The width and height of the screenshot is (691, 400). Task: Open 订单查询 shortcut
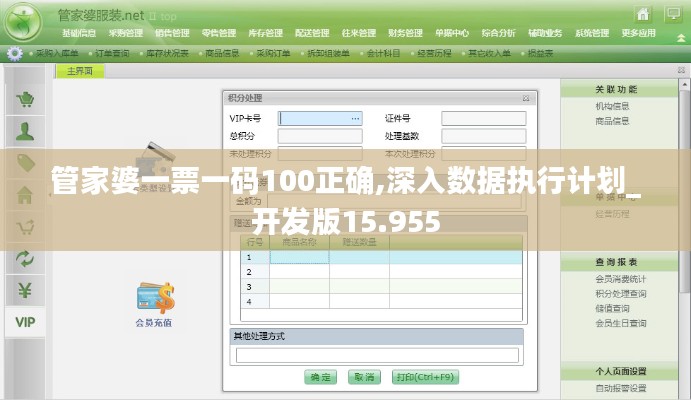point(112,53)
